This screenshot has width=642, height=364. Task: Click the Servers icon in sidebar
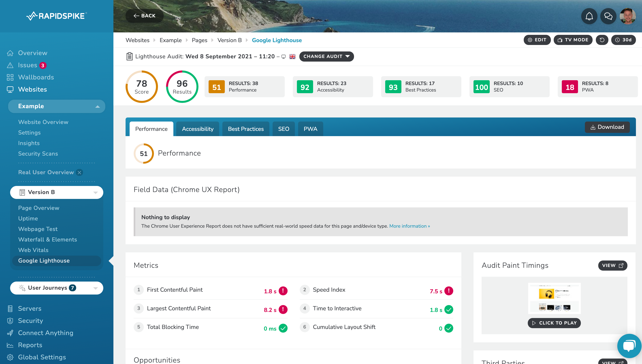coord(10,308)
